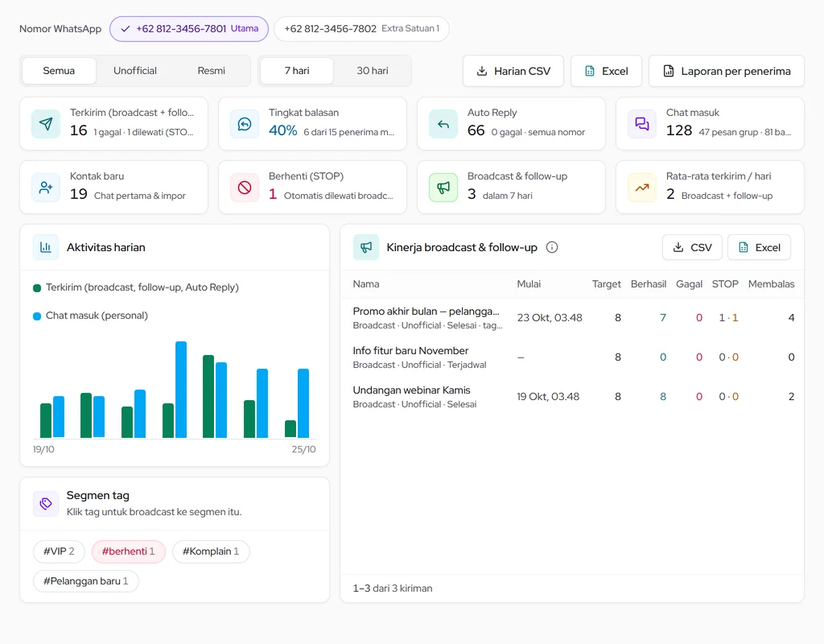Open the Promo akhir bulan broadcast row

(572, 317)
